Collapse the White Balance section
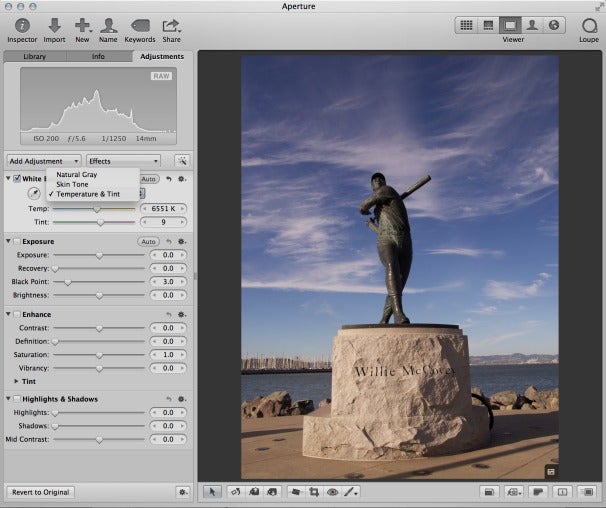The width and height of the screenshot is (606, 508). tap(8, 178)
